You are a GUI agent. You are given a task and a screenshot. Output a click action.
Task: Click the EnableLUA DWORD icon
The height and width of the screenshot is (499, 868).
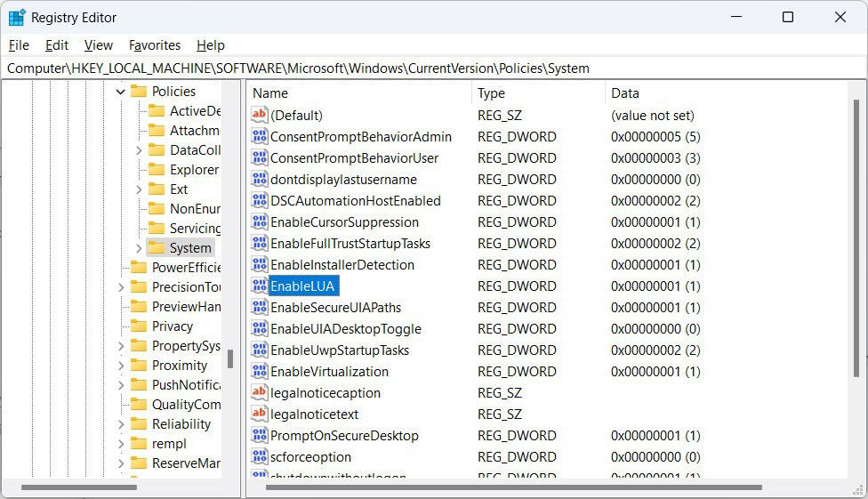coord(259,286)
